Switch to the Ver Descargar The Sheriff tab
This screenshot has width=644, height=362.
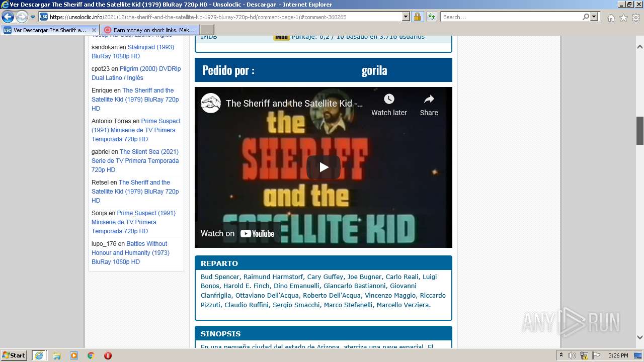tap(50, 30)
